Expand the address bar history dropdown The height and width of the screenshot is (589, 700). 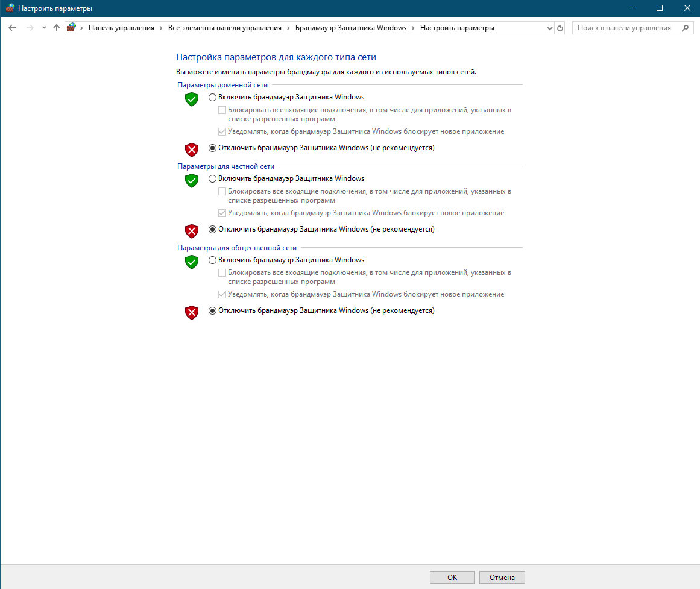(x=549, y=28)
